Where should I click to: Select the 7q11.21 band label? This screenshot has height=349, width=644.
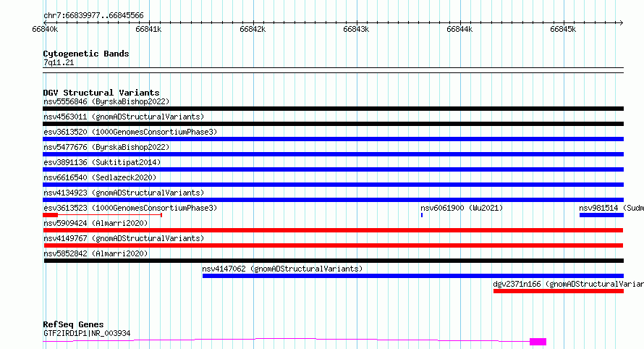coord(59,62)
